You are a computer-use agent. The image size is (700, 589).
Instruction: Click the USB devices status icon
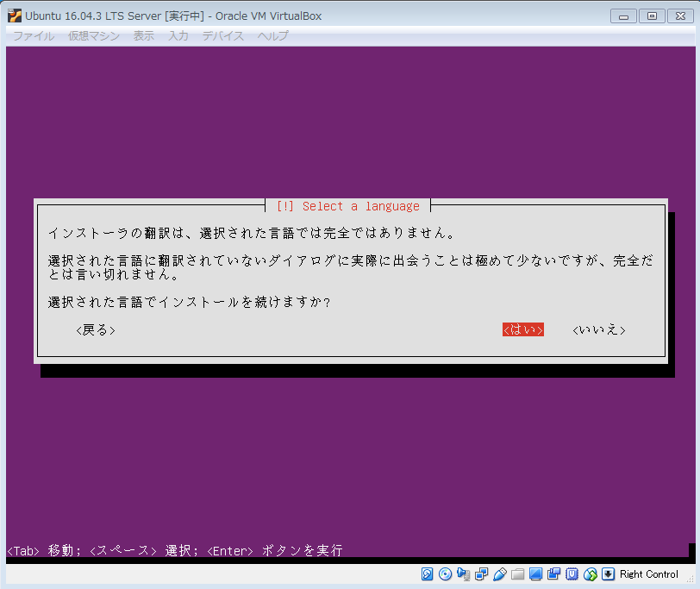click(x=499, y=574)
